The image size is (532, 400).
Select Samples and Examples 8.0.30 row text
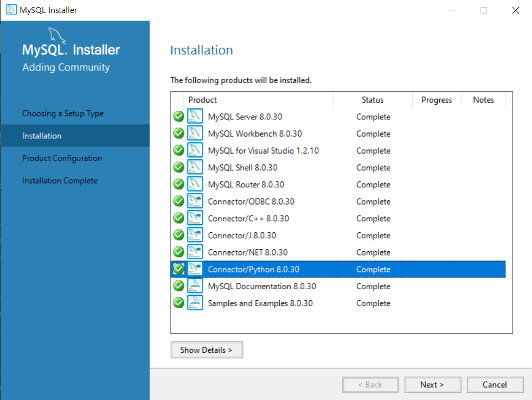tap(260, 303)
